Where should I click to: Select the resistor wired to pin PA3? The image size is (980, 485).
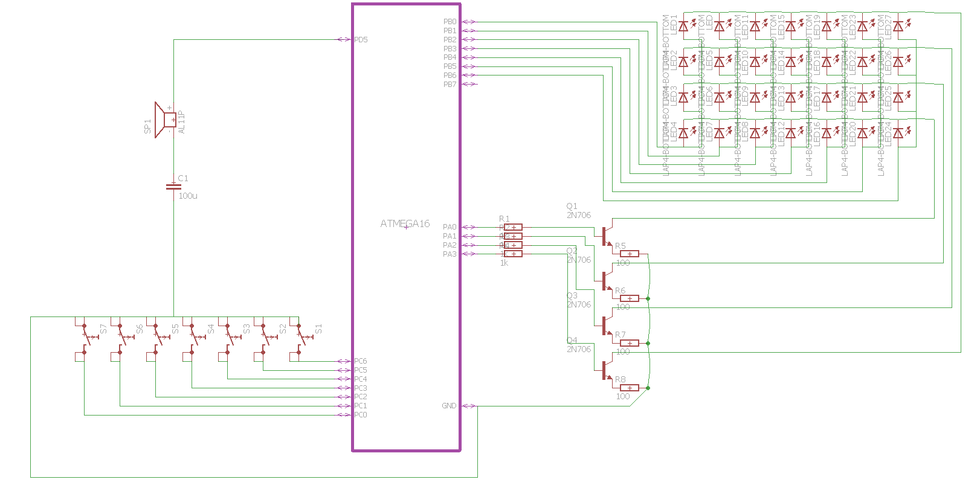pyautogui.click(x=513, y=254)
